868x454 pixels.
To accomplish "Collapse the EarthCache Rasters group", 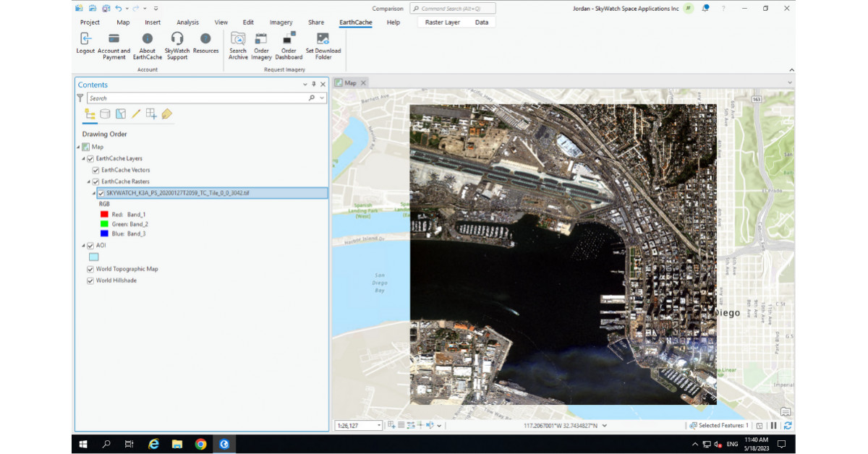I will 90,181.
